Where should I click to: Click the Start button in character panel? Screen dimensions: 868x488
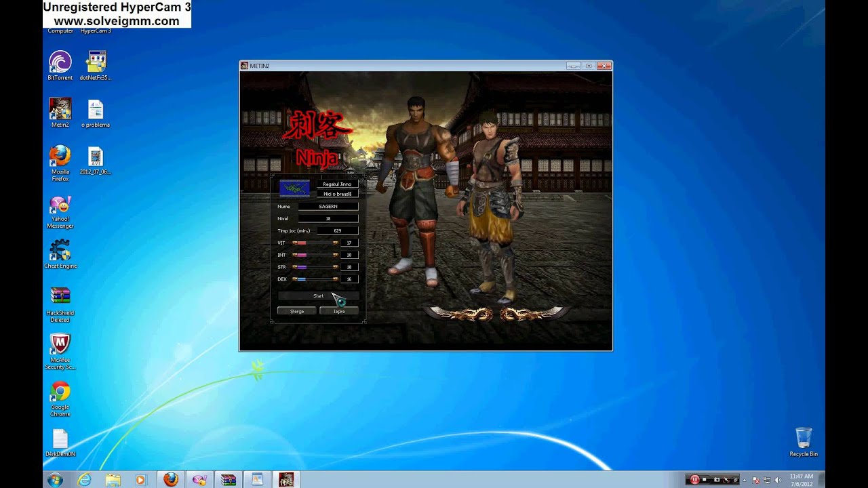point(318,296)
